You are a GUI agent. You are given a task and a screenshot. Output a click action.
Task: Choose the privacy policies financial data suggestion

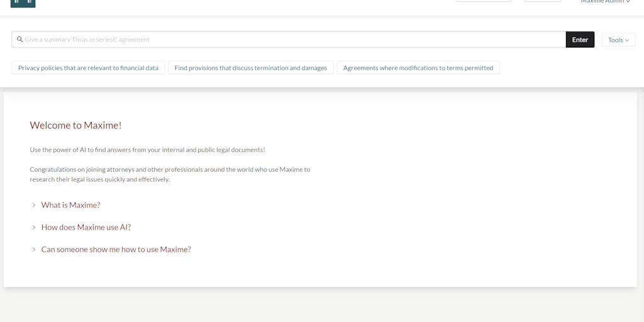coord(88,68)
